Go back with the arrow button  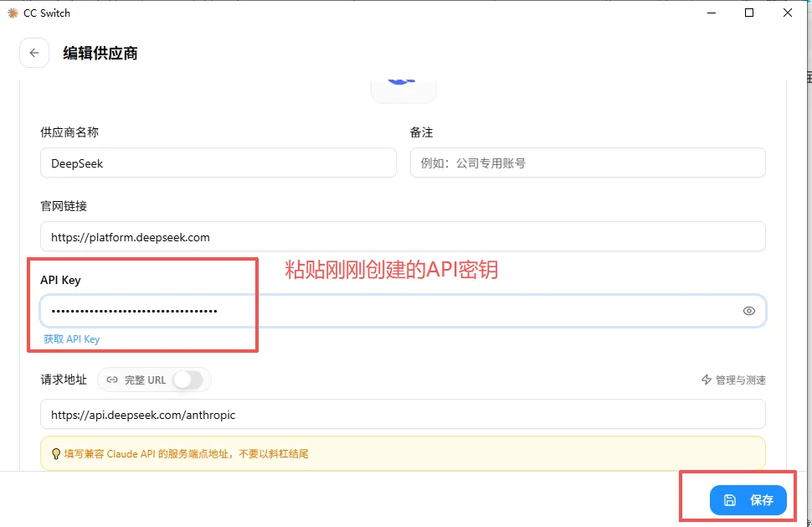click(x=34, y=53)
